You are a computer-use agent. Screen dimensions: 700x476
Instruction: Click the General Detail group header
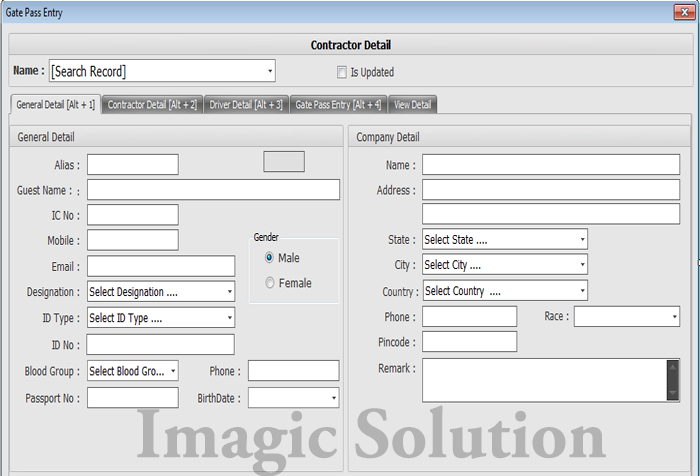(x=46, y=137)
